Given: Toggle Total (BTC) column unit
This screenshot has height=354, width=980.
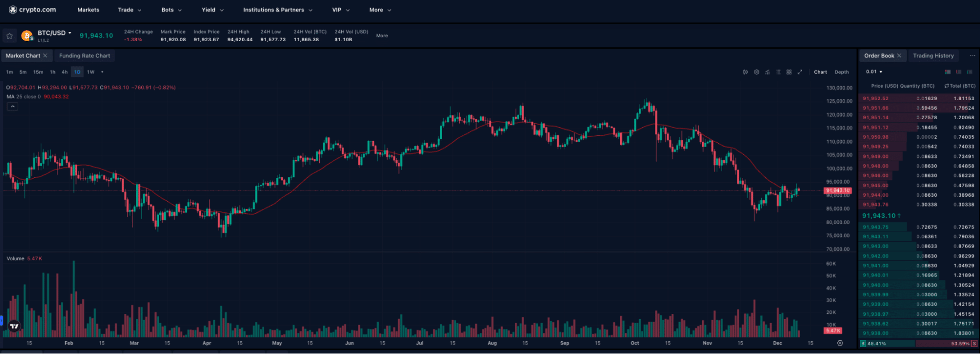Looking at the screenshot, I should click(947, 86).
